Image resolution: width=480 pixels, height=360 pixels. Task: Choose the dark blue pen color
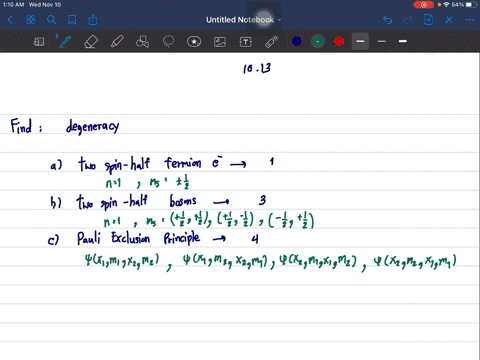pos(297,41)
